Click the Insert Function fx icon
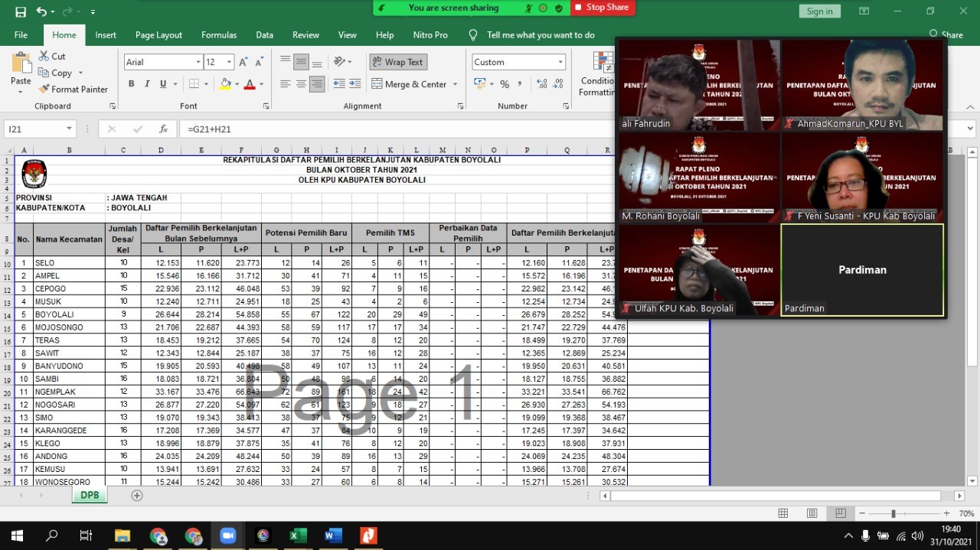The height and width of the screenshot is (550, 980). pyautogui.click(x=163, y=129)
